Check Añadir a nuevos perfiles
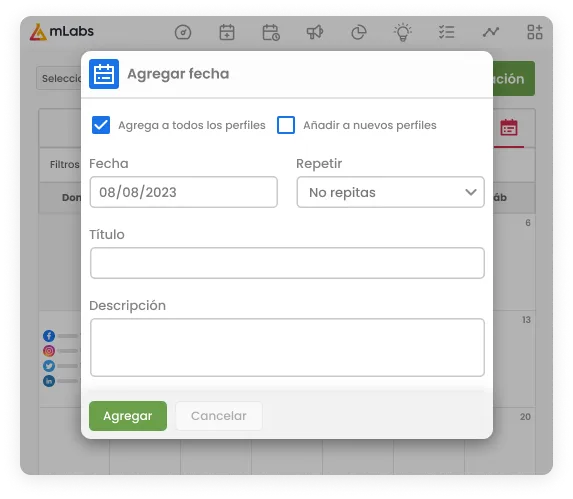Screen dimensions: 573x499 286,125
